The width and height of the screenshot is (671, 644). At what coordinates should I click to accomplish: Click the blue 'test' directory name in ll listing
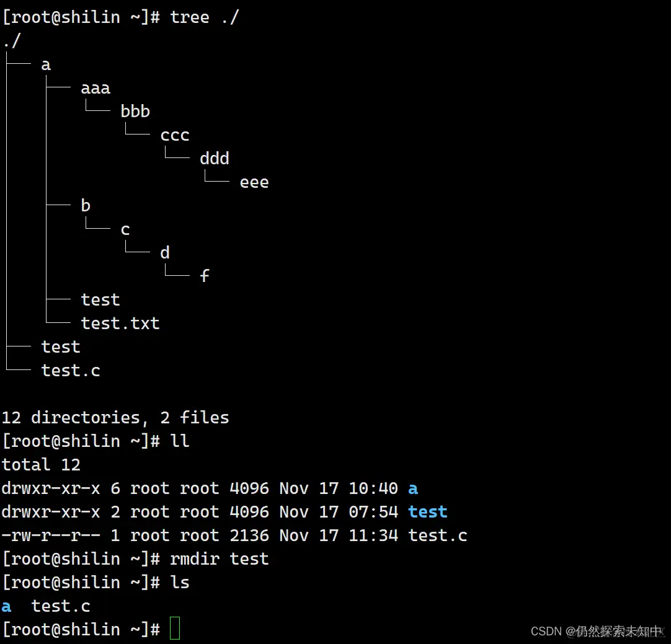428,512
